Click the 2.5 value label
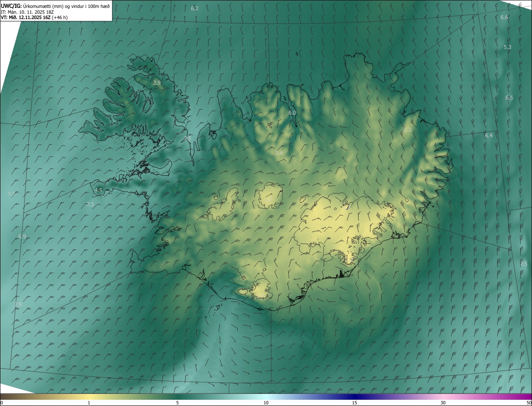The image size is (532, 406). [187, 138]
